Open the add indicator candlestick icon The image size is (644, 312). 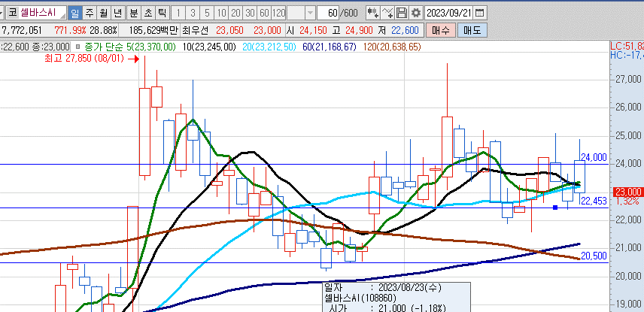click(372, 13)
